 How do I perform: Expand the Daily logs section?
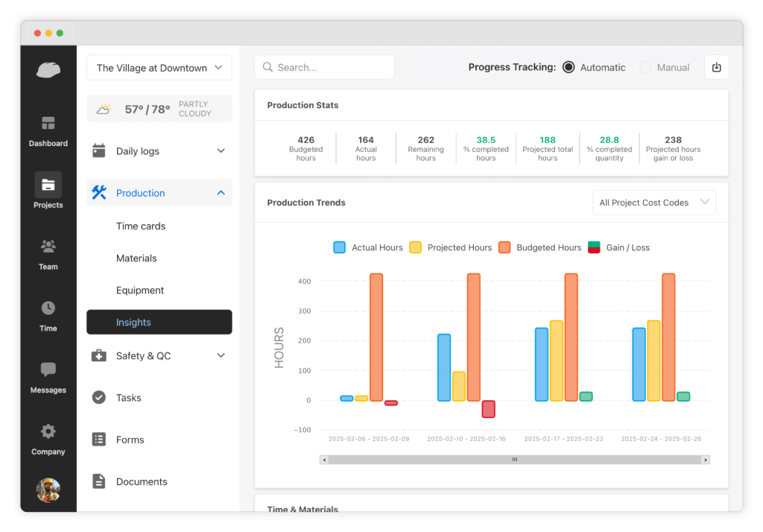[x=159, y=151]
